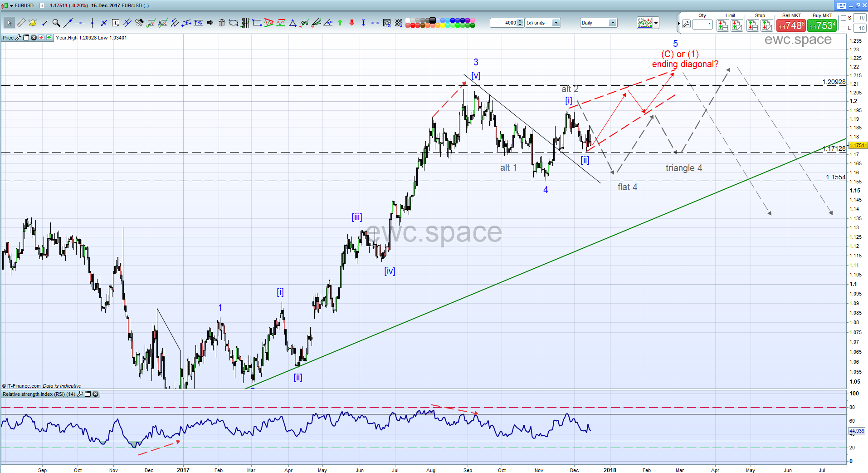Viewport: 868px width, 473px height.
Task: Remove the RSI indicator panel
Action: tap(96, 394)
